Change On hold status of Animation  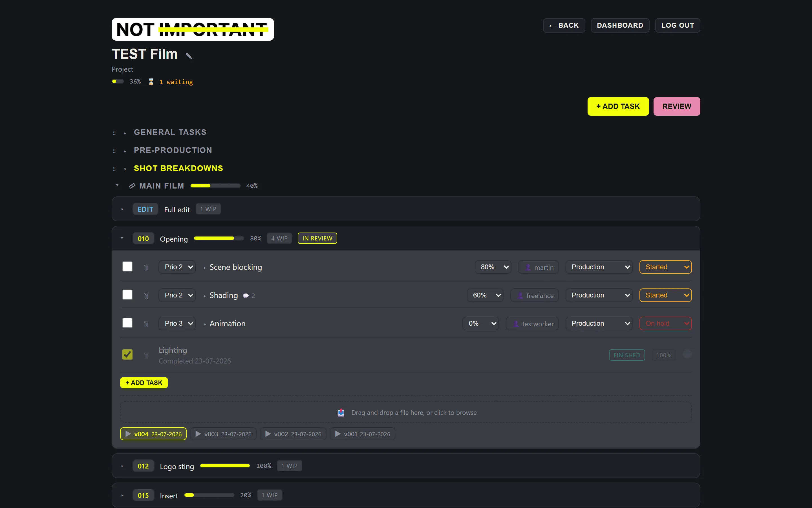665,323
